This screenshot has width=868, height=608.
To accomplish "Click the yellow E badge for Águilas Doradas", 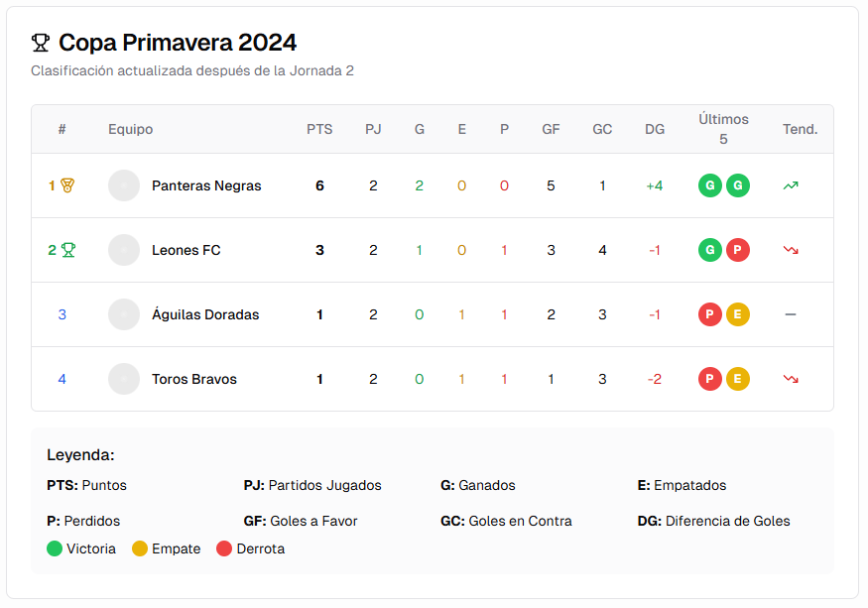I will 737,314.
